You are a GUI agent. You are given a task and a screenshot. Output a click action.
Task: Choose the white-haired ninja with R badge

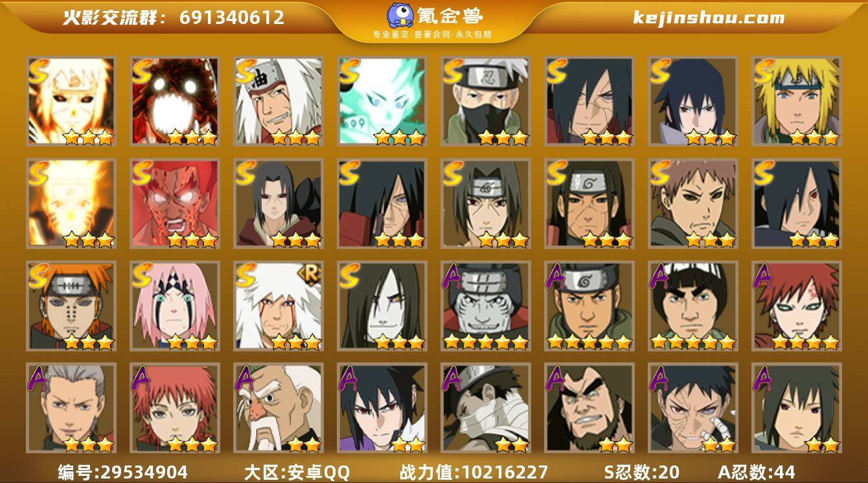(x=278, y=306)
